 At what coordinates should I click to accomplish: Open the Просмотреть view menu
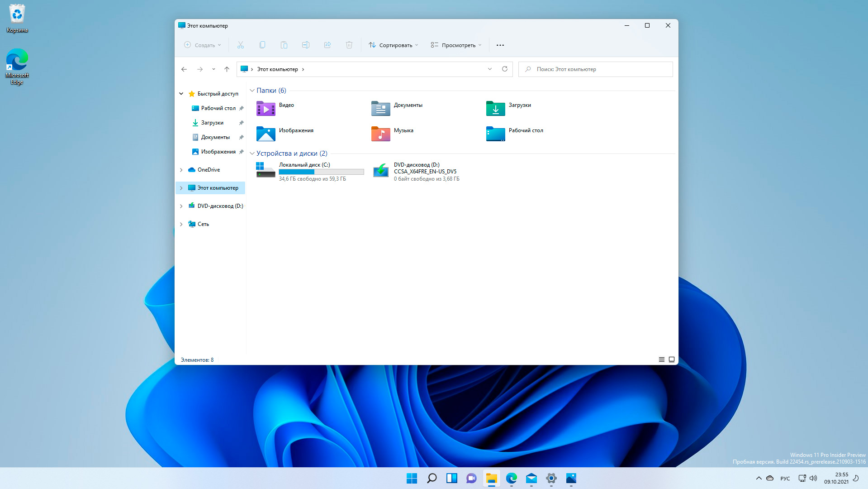(x=456, y=45)
